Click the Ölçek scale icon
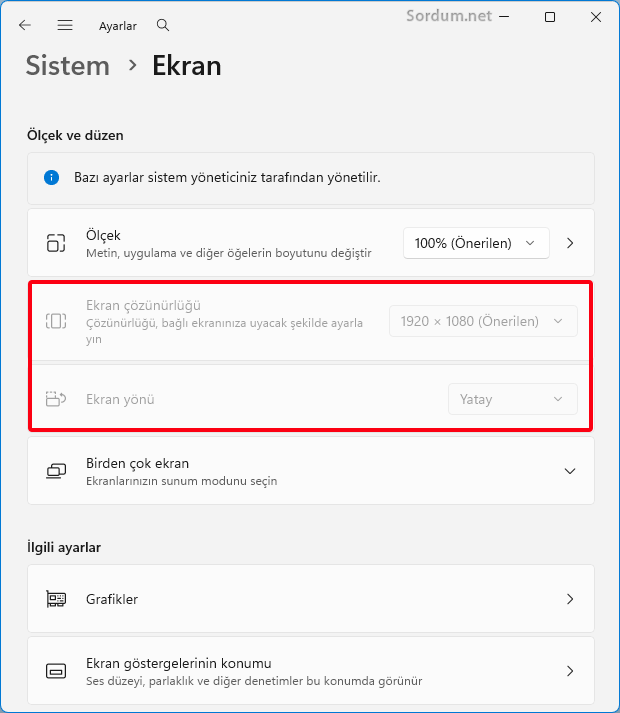This screenshot has height=713, width=620. tap(56, 243)
